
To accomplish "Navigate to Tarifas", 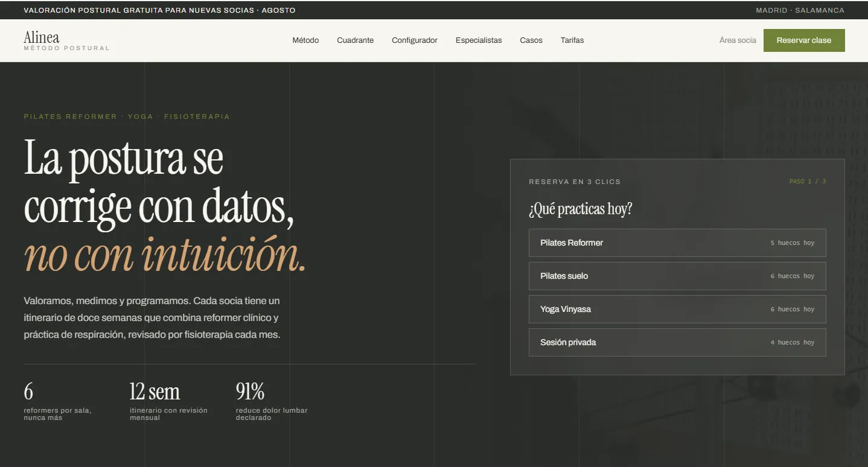I will [x=572, y=40].
